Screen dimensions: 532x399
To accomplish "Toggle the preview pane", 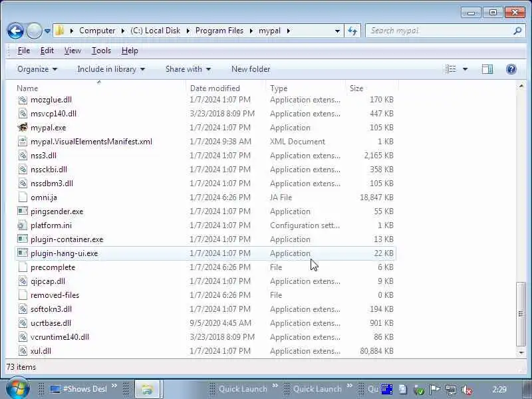I will (x=487, y=69).
